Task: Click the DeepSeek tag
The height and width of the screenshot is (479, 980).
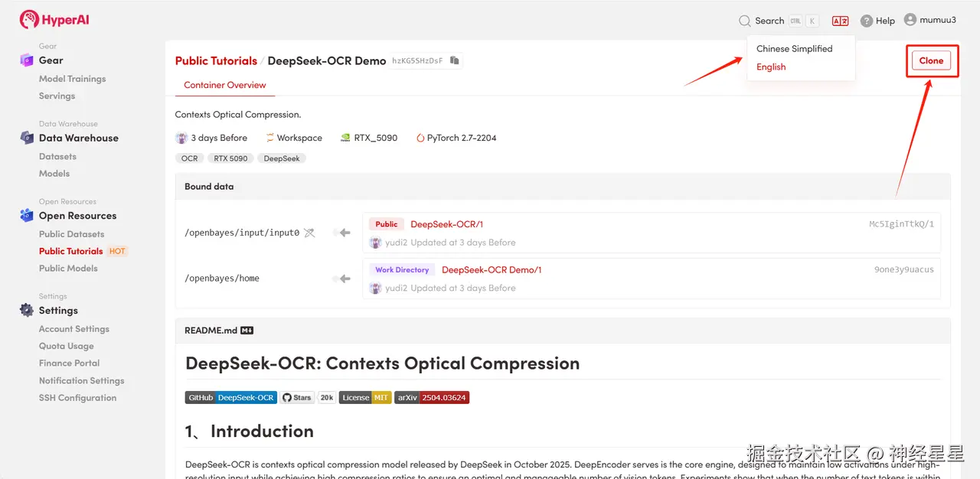Action: 282,158
